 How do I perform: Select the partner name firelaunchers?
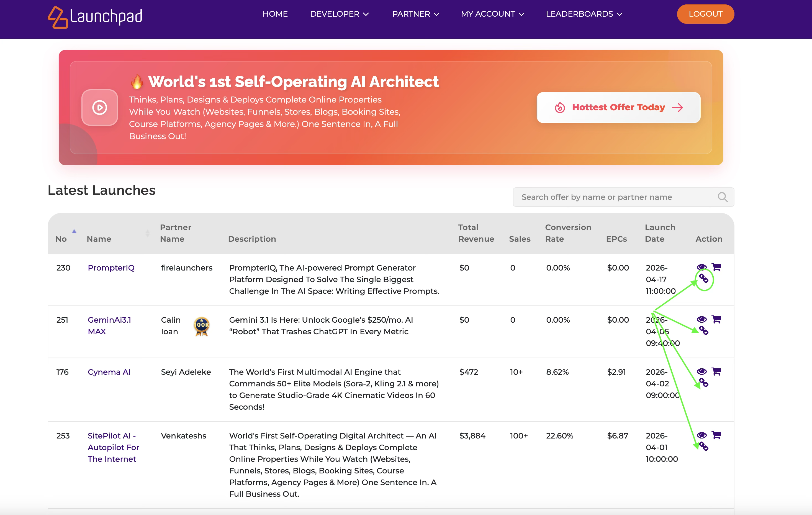[x=186, y=268]
